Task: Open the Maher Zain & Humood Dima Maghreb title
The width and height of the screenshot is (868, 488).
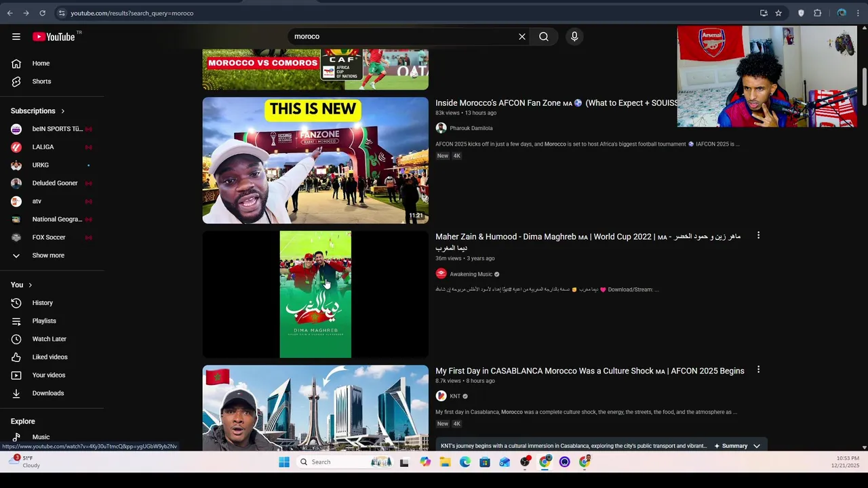Action: 588,242
